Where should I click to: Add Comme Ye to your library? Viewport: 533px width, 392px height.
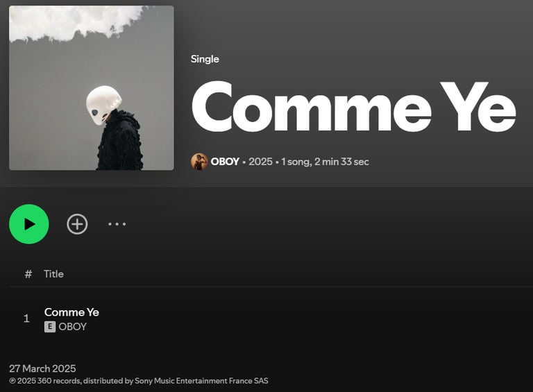click(77, 224)
